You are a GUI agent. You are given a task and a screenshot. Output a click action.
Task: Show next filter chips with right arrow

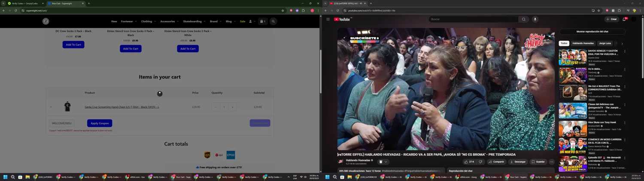[x=622, y=43]
